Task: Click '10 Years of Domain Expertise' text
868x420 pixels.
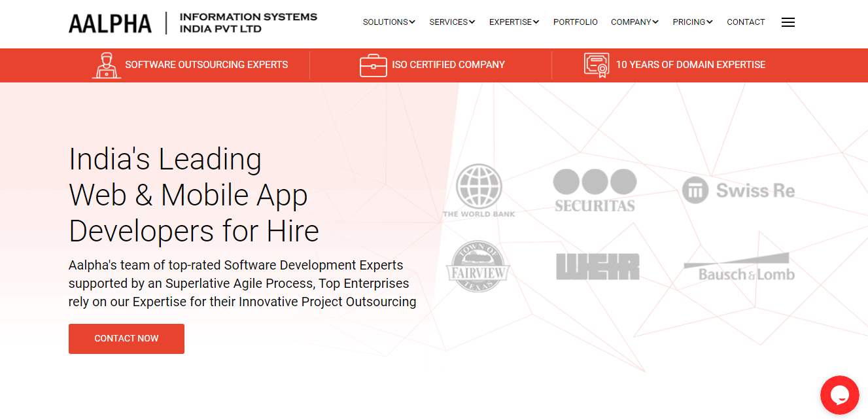Action: [691, 65]
